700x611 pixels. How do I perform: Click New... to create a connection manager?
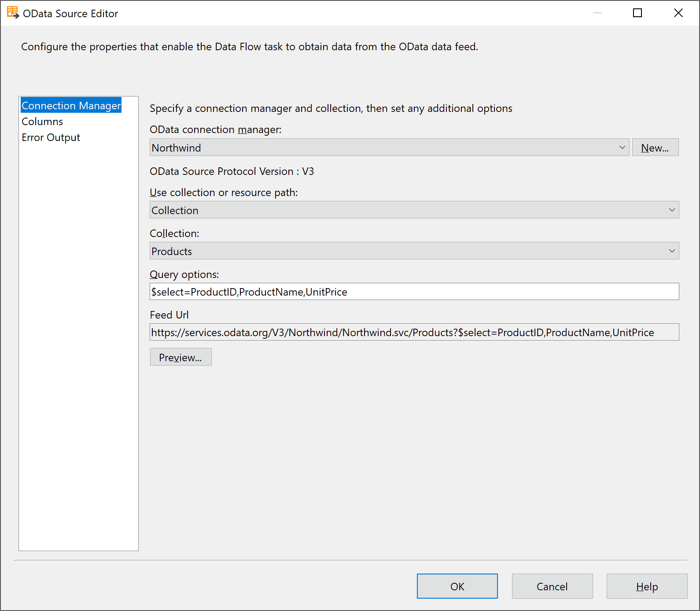(x=655, y=148)
